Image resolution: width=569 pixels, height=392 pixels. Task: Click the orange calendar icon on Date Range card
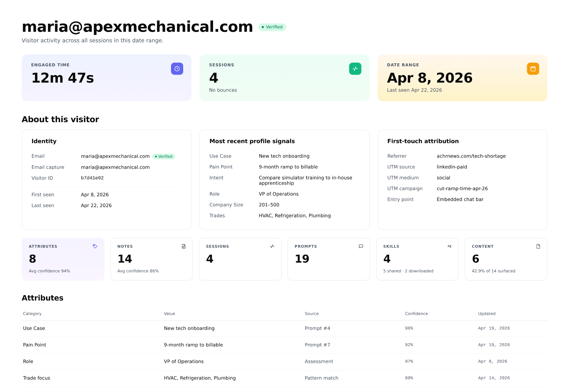tap(533, 69)
